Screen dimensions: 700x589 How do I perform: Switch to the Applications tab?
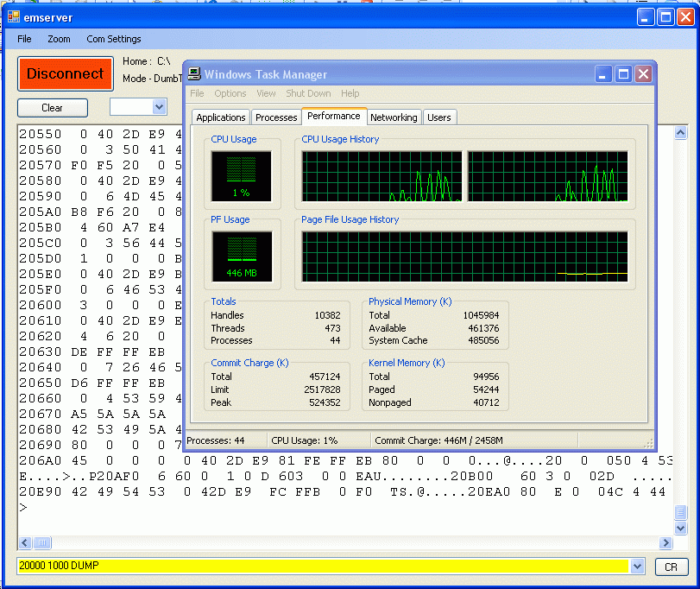coord(221,117)
